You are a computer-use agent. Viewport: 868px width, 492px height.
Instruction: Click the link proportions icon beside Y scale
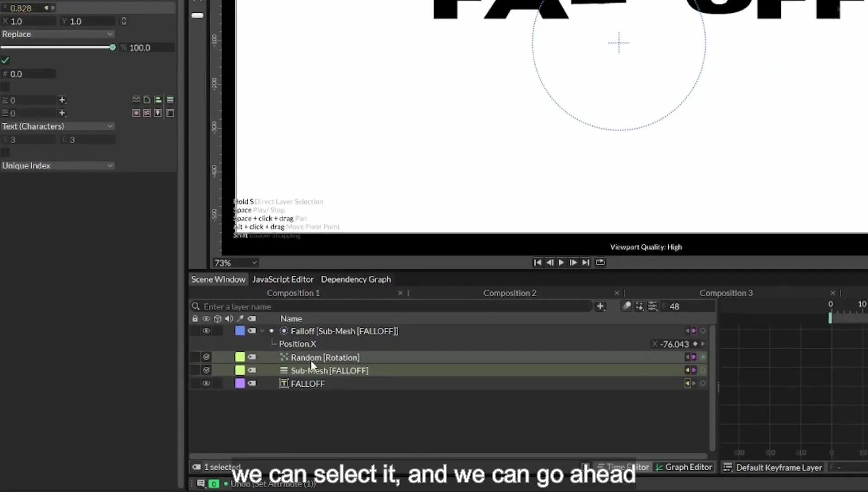click(123, 21)
